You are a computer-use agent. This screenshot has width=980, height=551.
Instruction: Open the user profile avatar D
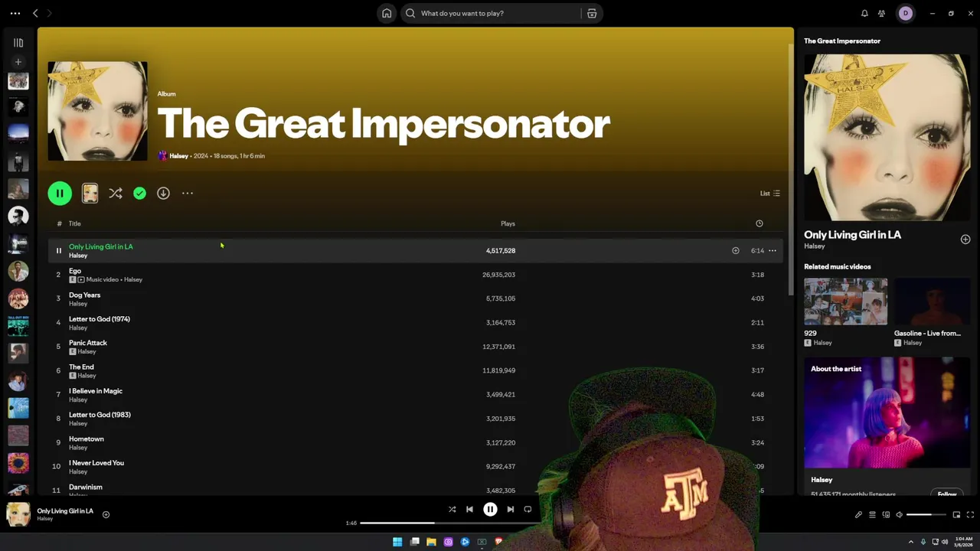tap(906, 13)
